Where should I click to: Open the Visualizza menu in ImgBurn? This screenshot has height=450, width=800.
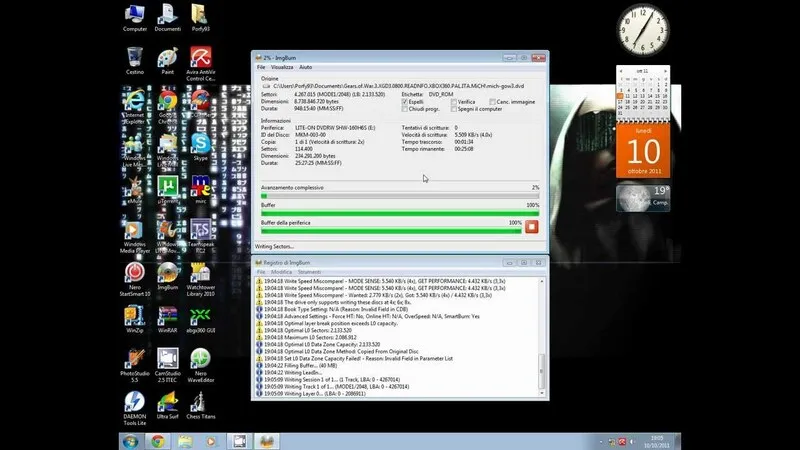tap(282, 67)
